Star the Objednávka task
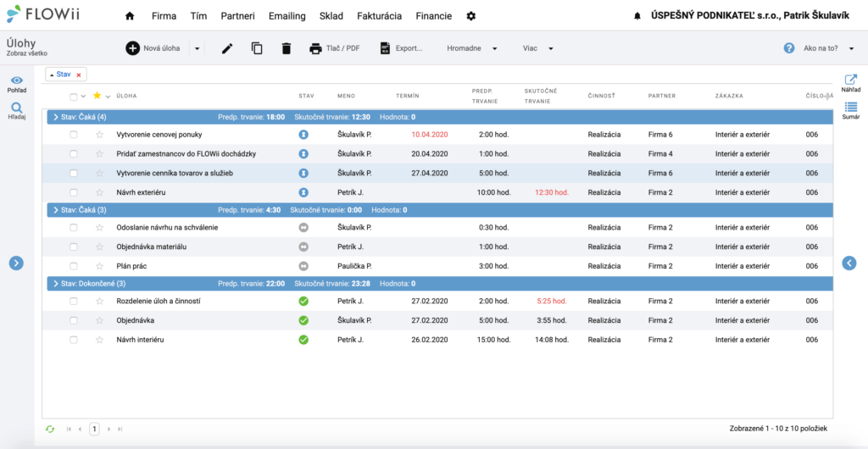This screenshot has height=449, width=868. 100,320
